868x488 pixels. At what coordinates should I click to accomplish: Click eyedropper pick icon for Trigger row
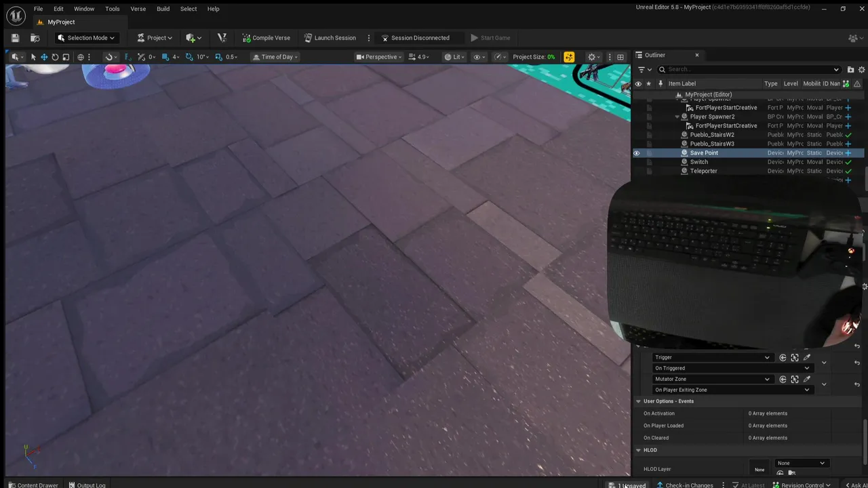(807, 358)
